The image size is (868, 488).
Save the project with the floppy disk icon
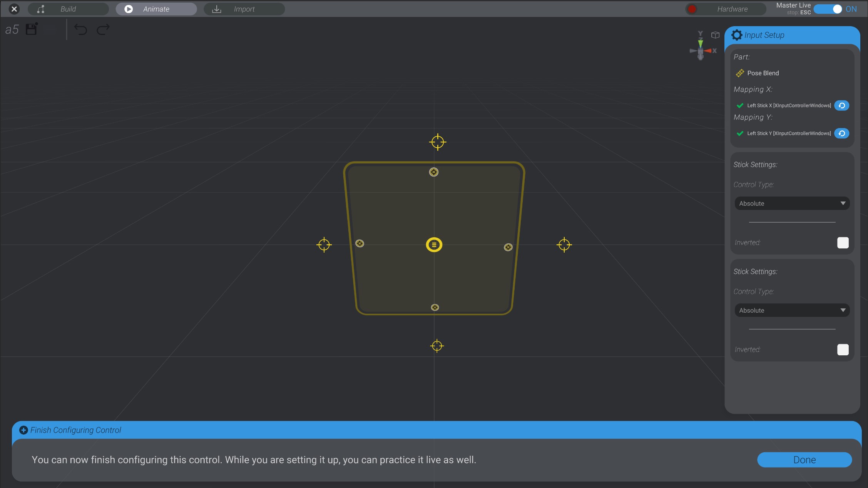[x=31, y=29]
